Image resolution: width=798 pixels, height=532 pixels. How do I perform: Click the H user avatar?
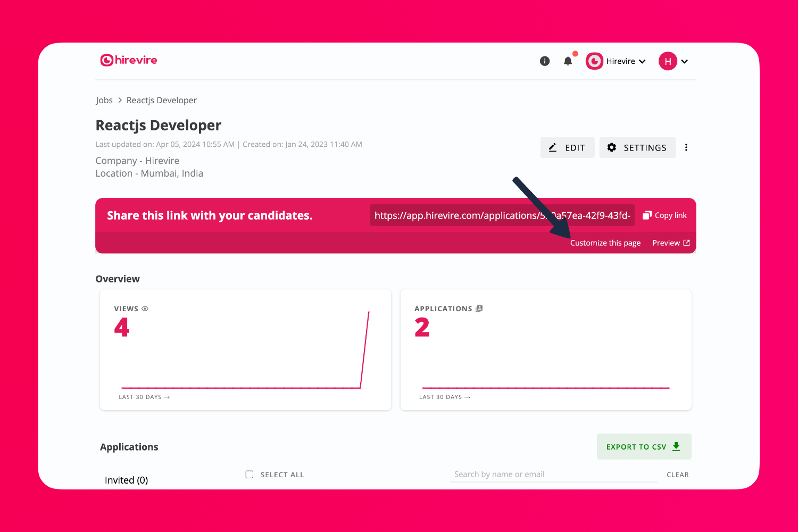coord(668,61)
